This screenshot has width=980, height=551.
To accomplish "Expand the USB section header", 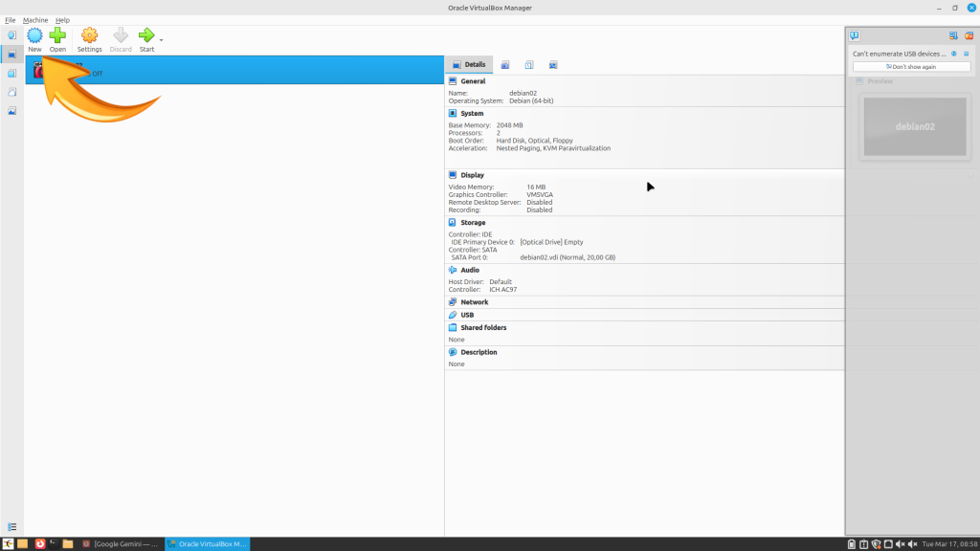I will tap(467, 315).
